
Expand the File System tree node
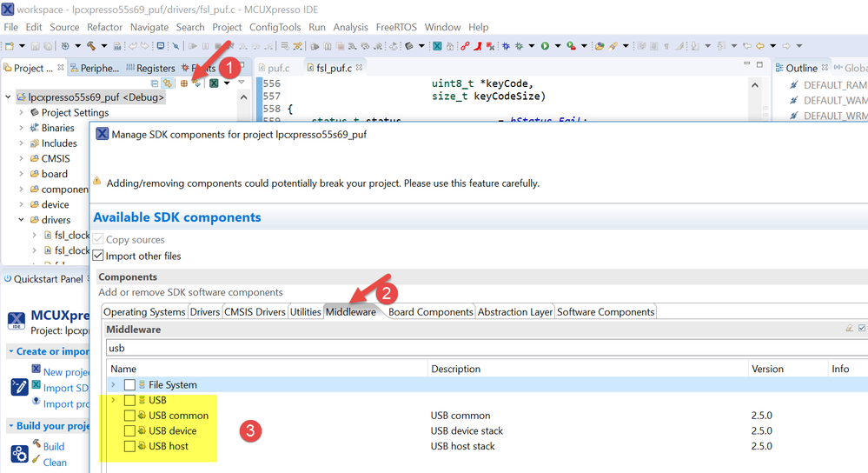coord(114,384)
